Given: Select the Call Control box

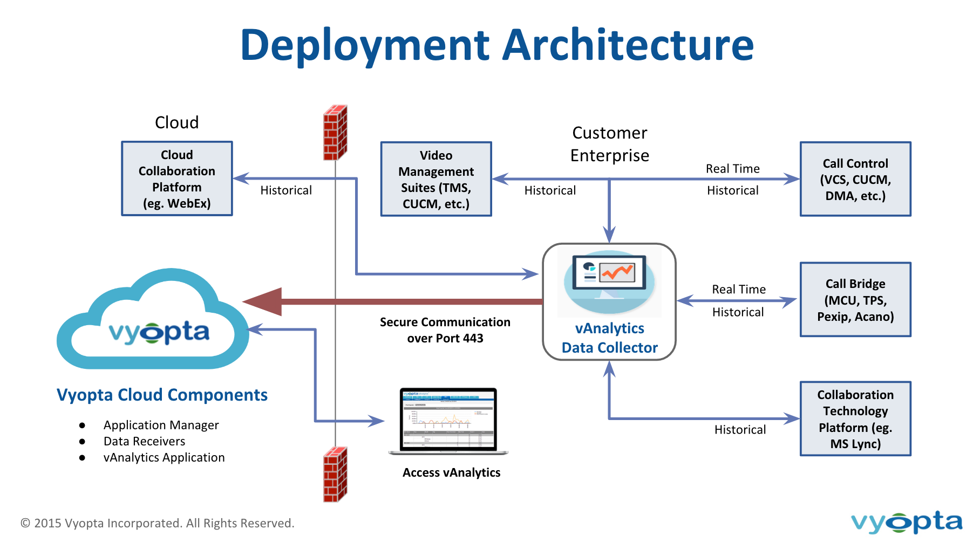Looking at the screenshot, I should coord(855,179).
